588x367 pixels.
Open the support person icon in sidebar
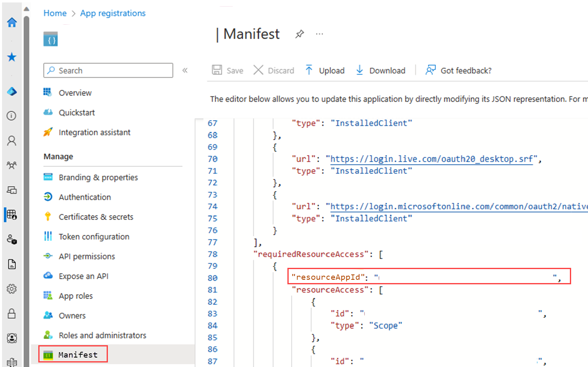click(12, 338)
